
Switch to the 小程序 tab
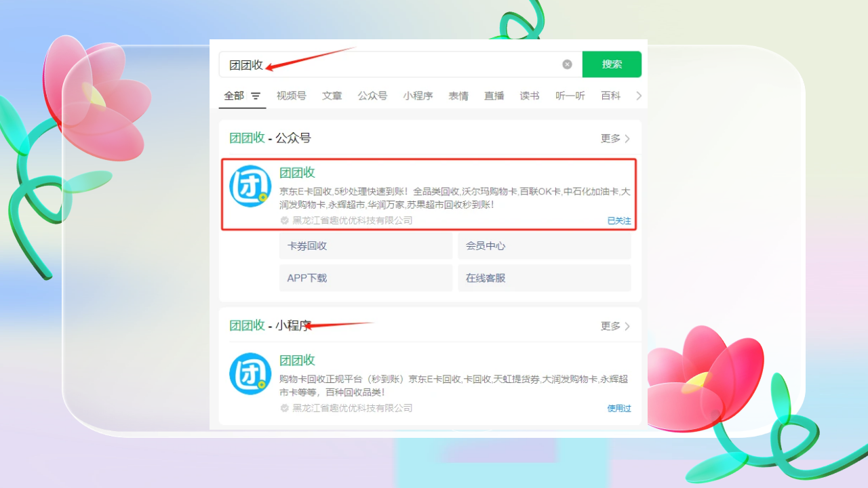(418, 96)
